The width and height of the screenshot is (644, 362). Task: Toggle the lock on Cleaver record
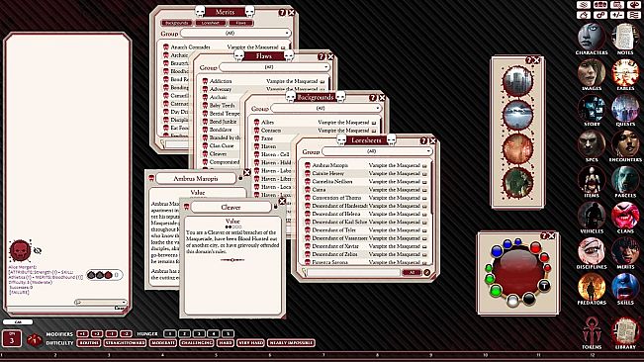click(276, 207)
